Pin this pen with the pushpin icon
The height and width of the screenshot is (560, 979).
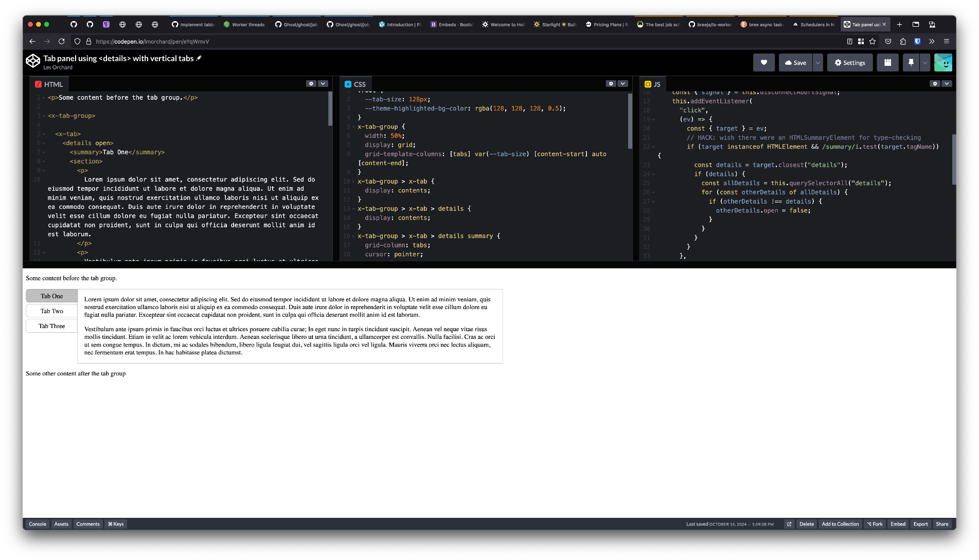[x=911, y=63]
